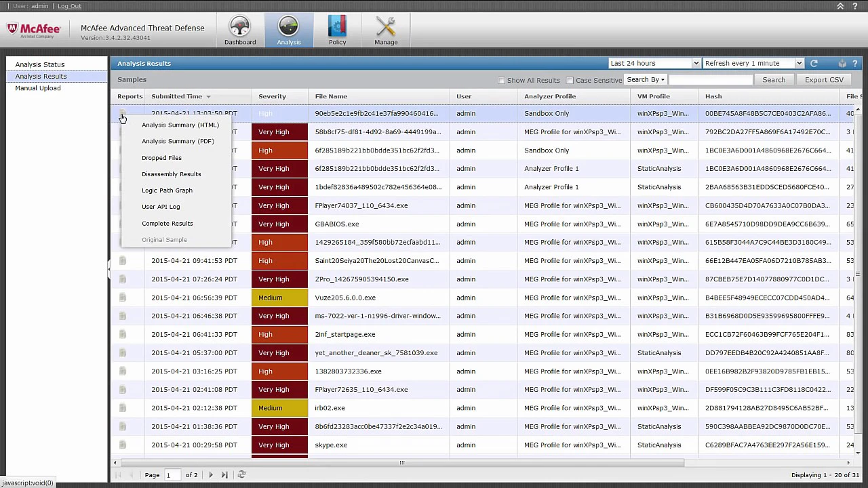Image resolution: width=868 pixels, height=488 pixels.
Task: Select Analysis Summary (HTML) menu entry
Action: 180,125
